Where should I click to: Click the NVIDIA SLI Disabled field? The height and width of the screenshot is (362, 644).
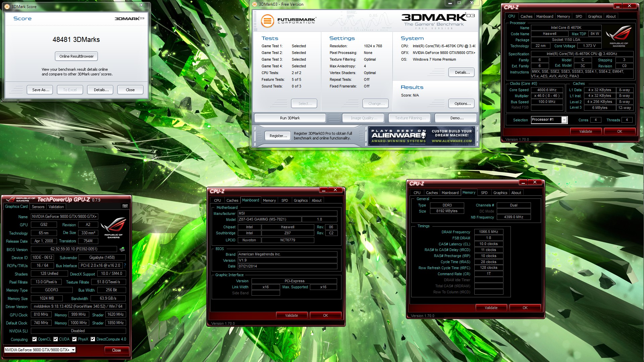pos(78,331)
